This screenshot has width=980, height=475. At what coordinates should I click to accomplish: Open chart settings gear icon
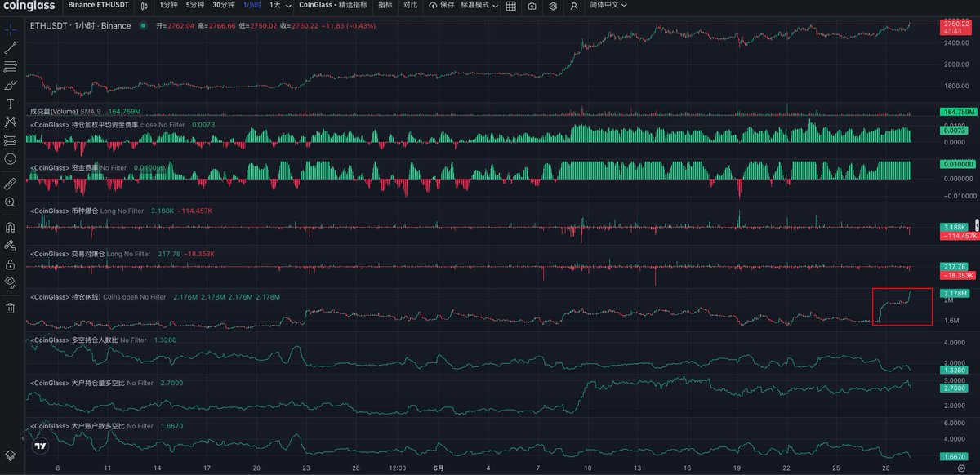[x=553, y=6]
